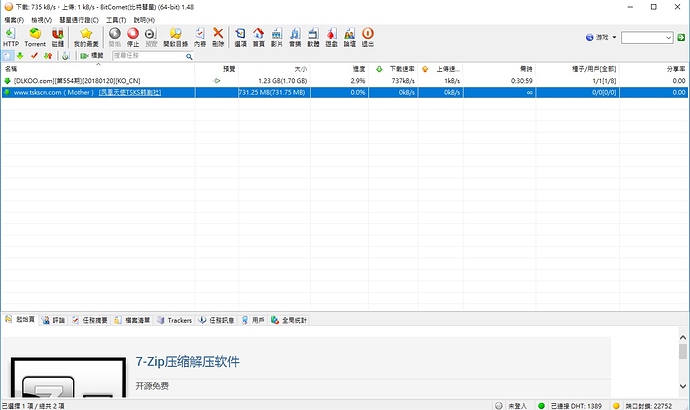Open the Tags (標籤) filter button

(x=92, y=56)
